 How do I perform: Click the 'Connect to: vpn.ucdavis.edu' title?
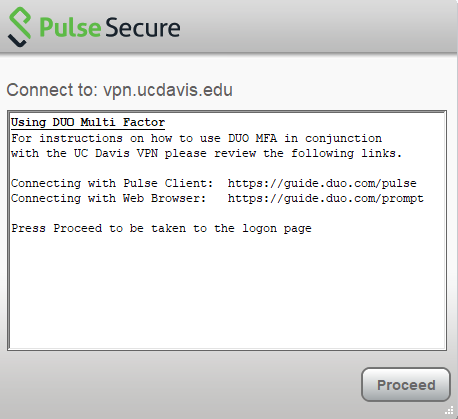tap(119, 90)
